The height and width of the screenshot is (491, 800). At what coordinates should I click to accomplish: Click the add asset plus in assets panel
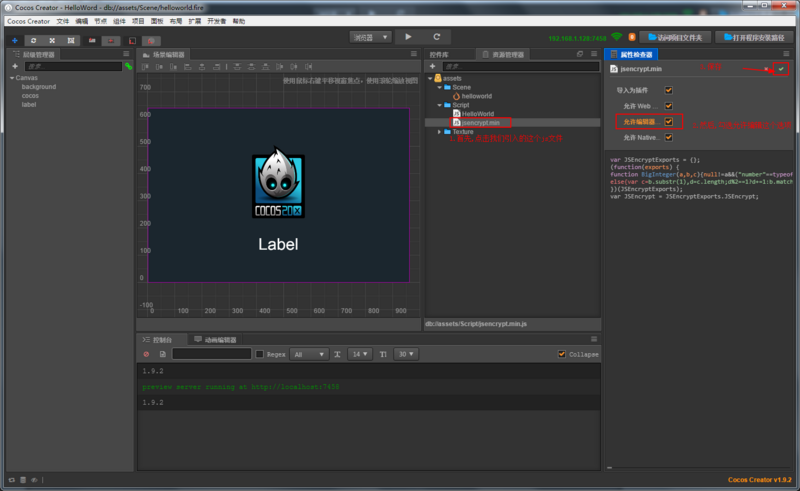coord(433,66)
